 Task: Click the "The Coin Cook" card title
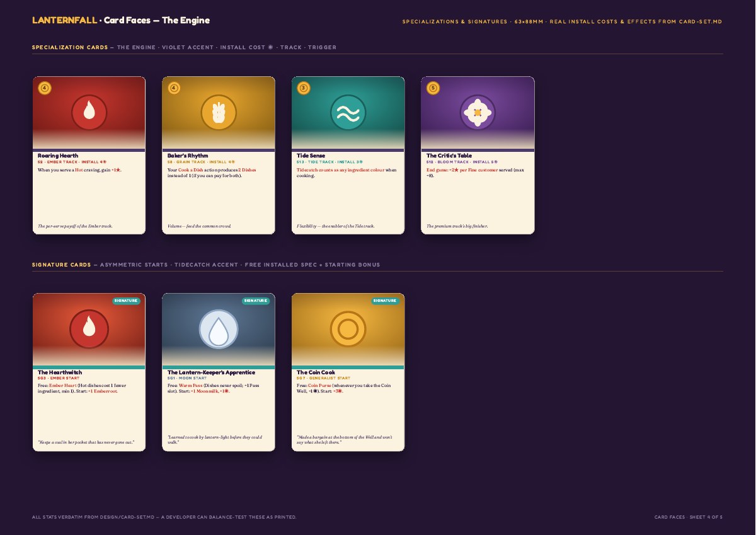(316, 372)
